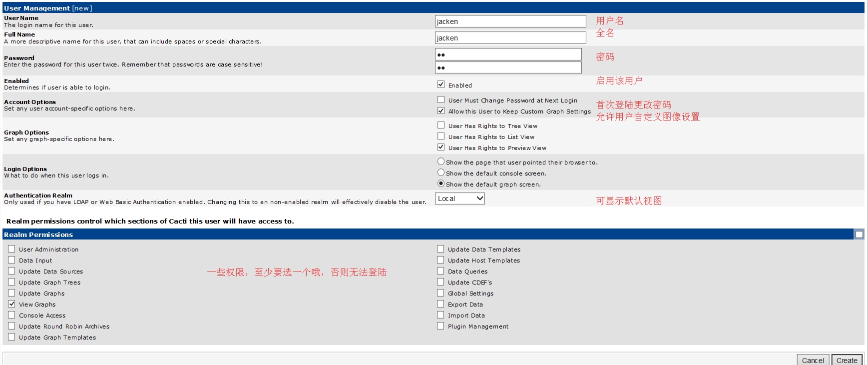Click the User Name input field

[x=510, y=21]
